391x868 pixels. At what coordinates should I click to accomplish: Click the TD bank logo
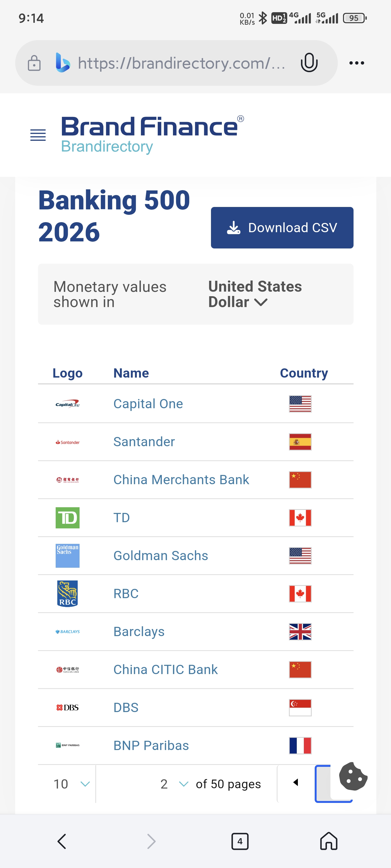67,518
